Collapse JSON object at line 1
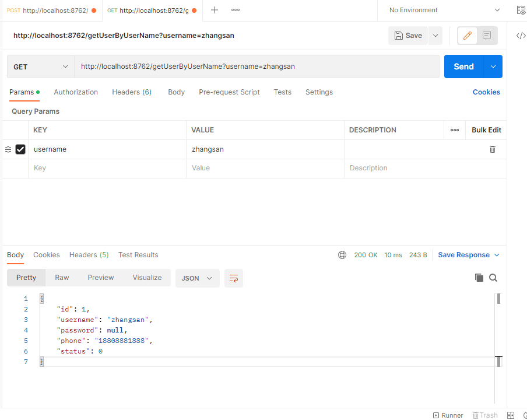Viewport: 527px width, 420px height. tap(41, 299)
